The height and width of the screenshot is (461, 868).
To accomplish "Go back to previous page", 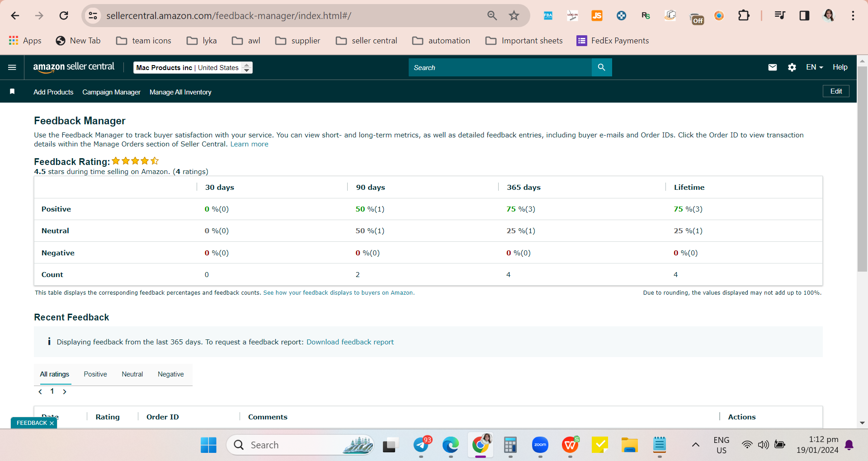I will pos(15,16).
